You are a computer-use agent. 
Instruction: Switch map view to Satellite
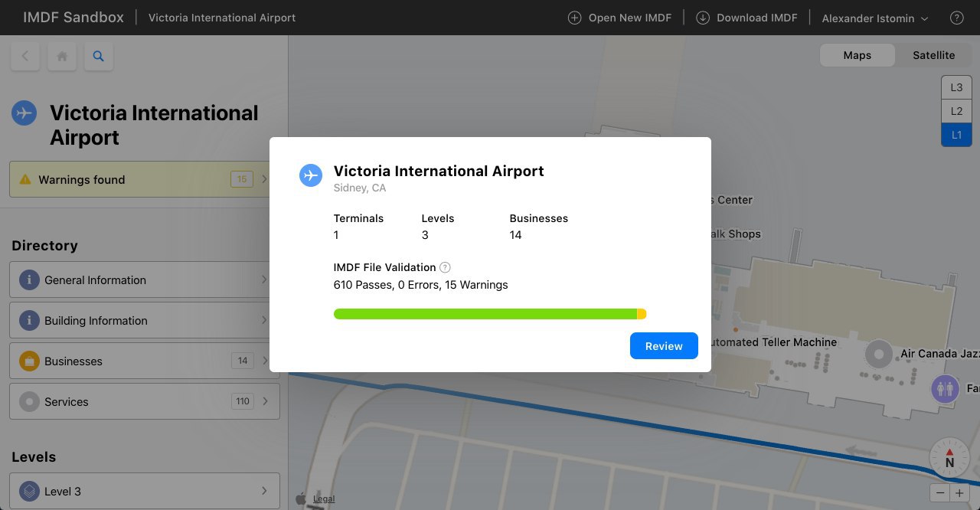coord(934,55)
